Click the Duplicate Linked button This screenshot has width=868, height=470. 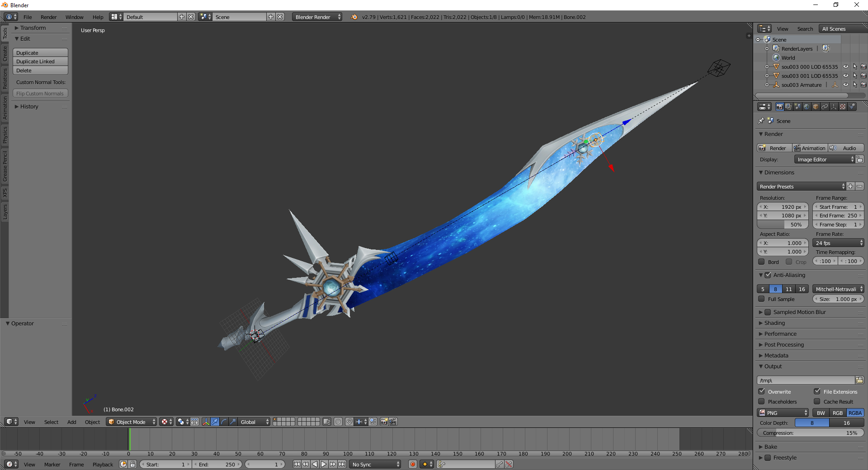[x=40, y=61]
